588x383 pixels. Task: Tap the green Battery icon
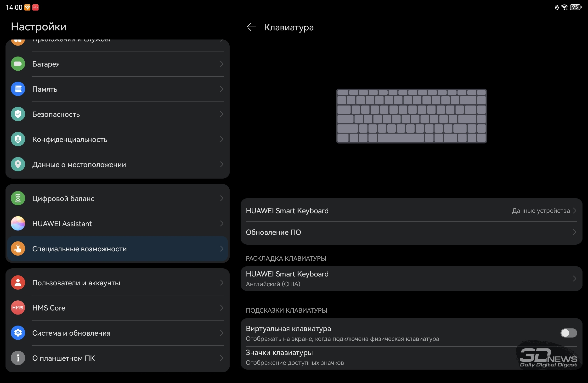pyautogui.click(x=18, y=64)
